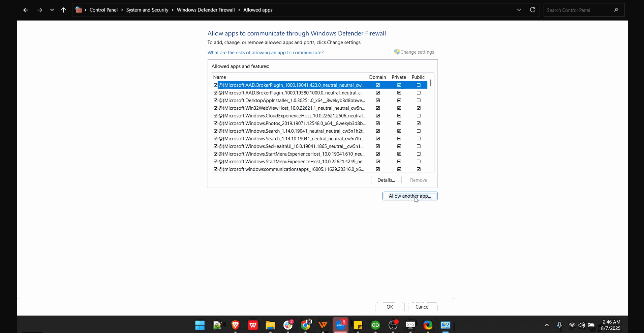Expand the chevron after Windows Defender Firewall

click(x=239, y=10)
